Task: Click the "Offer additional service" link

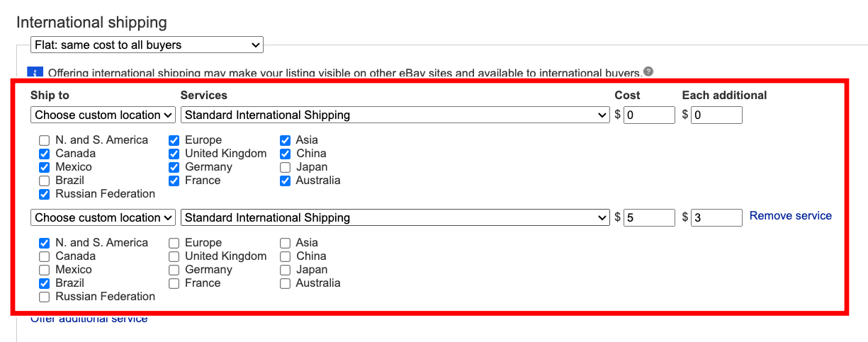Action: (89, 319)
